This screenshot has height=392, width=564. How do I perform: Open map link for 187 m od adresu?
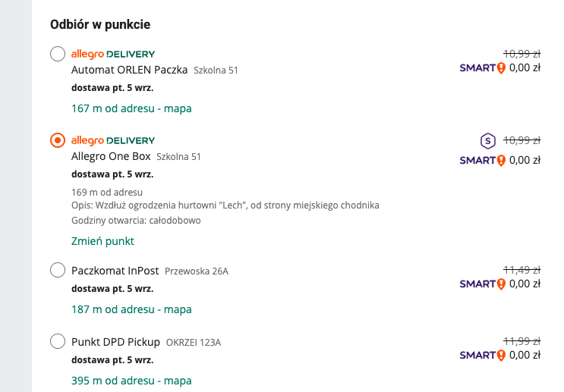(131, 309)
